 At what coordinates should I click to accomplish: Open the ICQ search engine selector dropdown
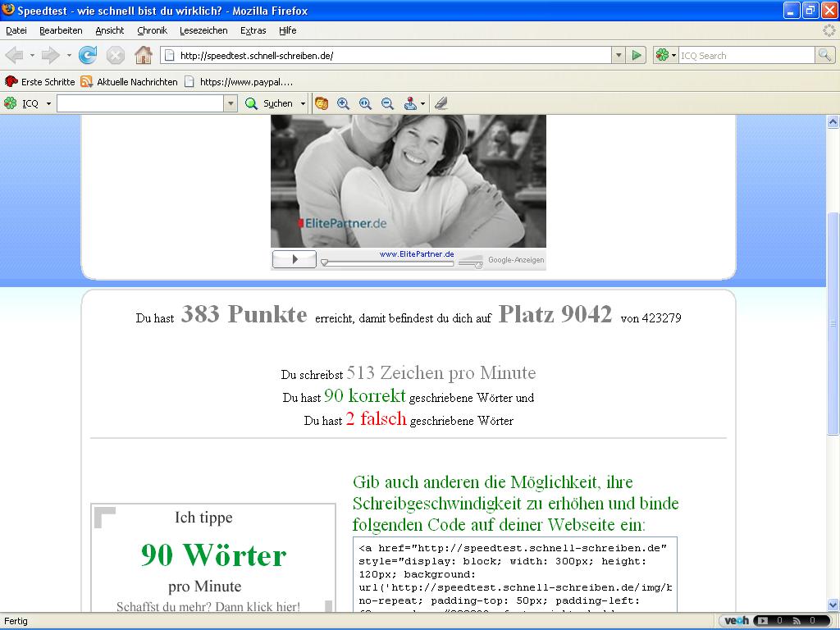665,55
